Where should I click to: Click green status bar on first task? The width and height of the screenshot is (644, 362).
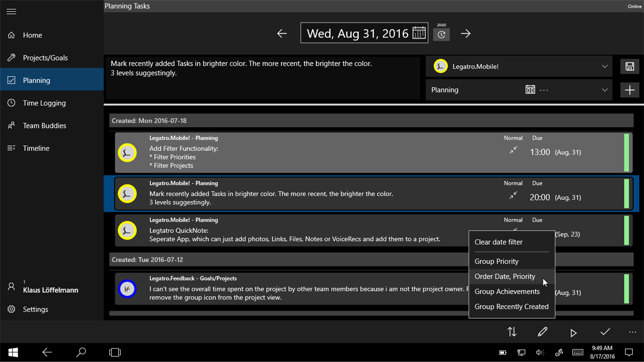pos(627,152)
